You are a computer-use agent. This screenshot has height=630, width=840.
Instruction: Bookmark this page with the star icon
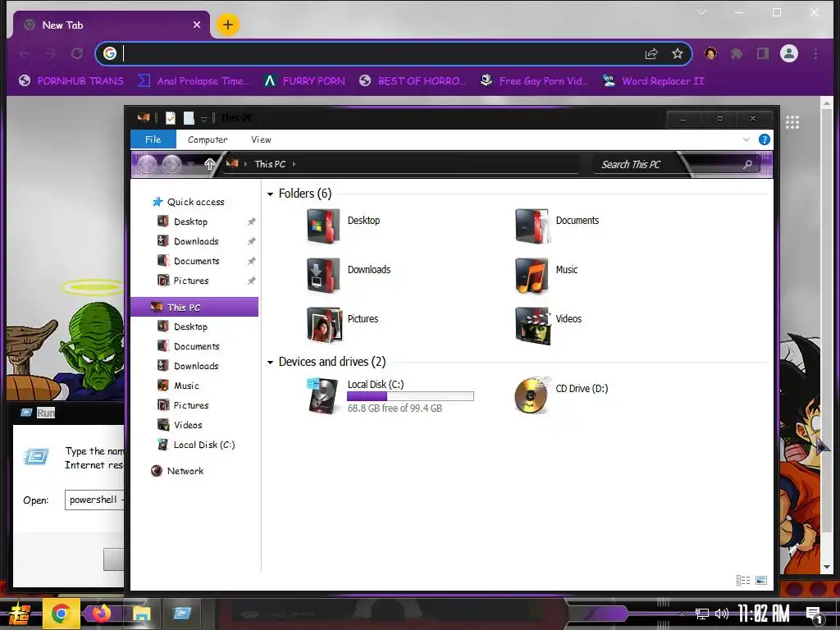tap(677, 53)
